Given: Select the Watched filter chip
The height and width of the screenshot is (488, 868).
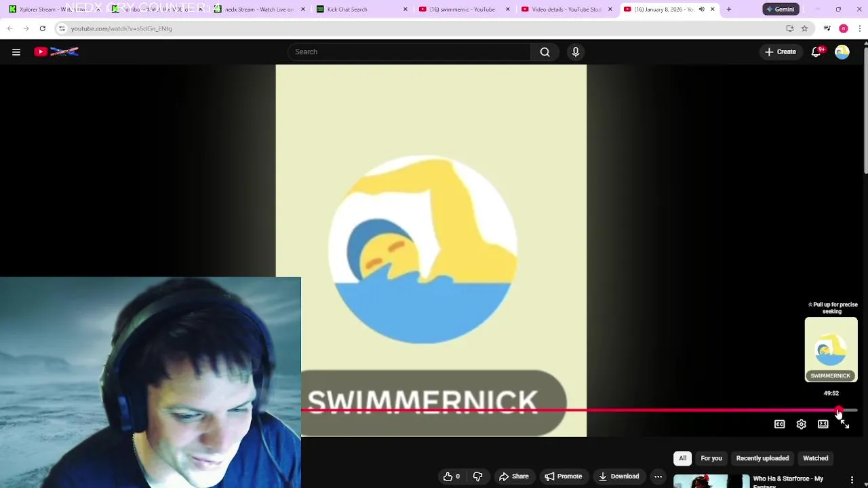Looking at the screenshot, I should pyautogui.click(x=816, y=458).
